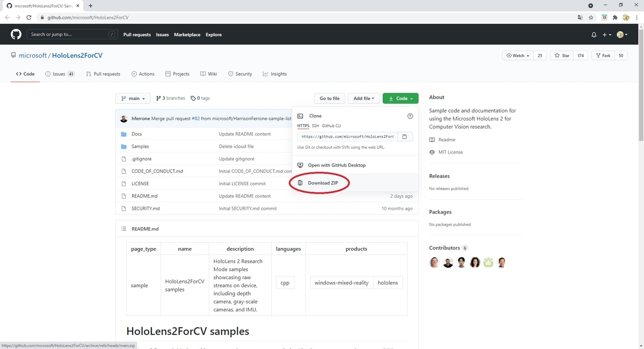Click the clone URL text field

coord(347,136)
